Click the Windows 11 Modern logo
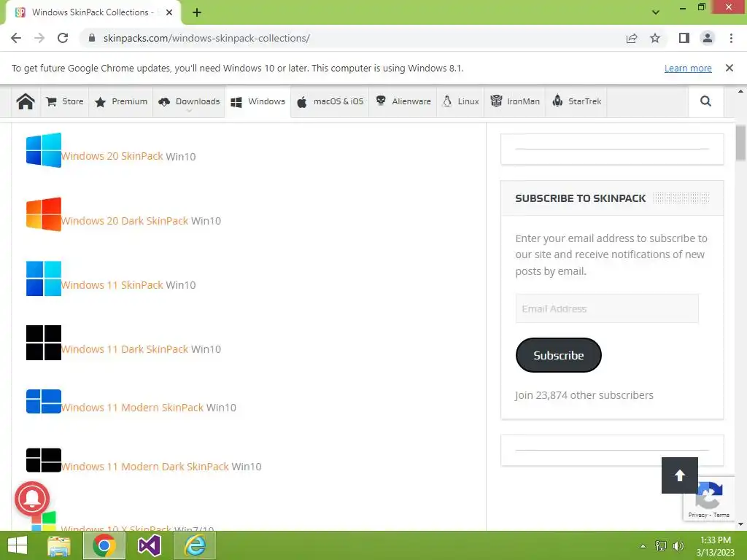The height and width of the screenshot is (560, 747). coord(43,402)
